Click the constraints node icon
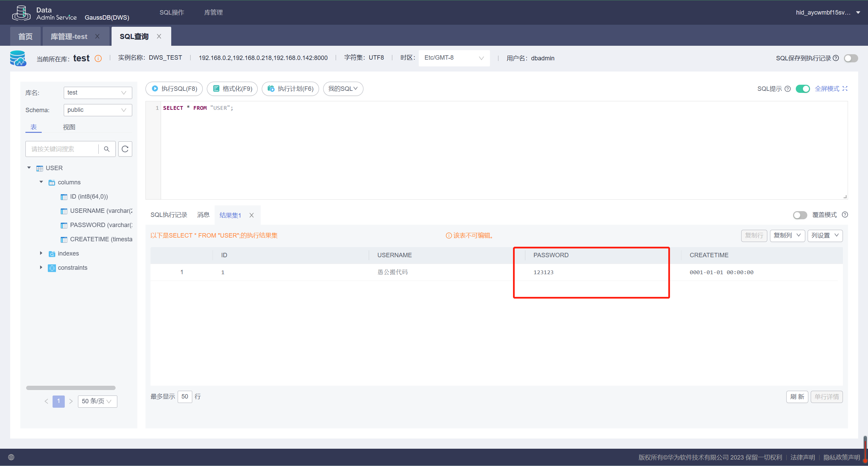This screenshot has height=466, width=868. click(52, 268)
